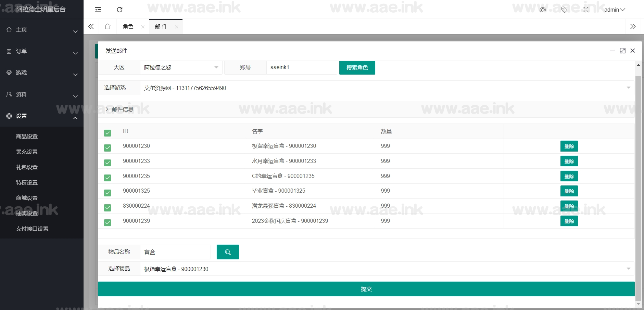Image resolution: width=644 pixels, height=310 pixels.
Task: Click the 账号 input field aaeink1
Action: click(302, 67)
